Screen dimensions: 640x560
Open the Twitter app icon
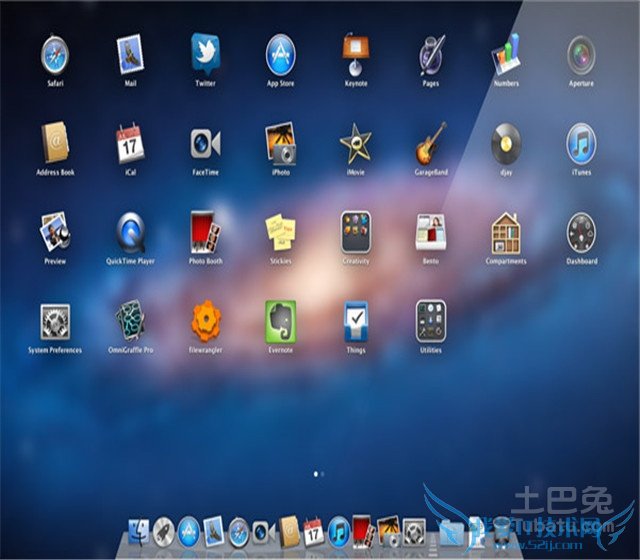(205, 54)
